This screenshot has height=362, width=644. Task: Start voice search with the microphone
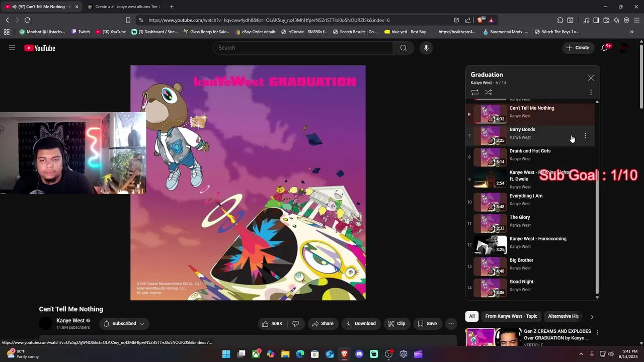tap(426, 48)
